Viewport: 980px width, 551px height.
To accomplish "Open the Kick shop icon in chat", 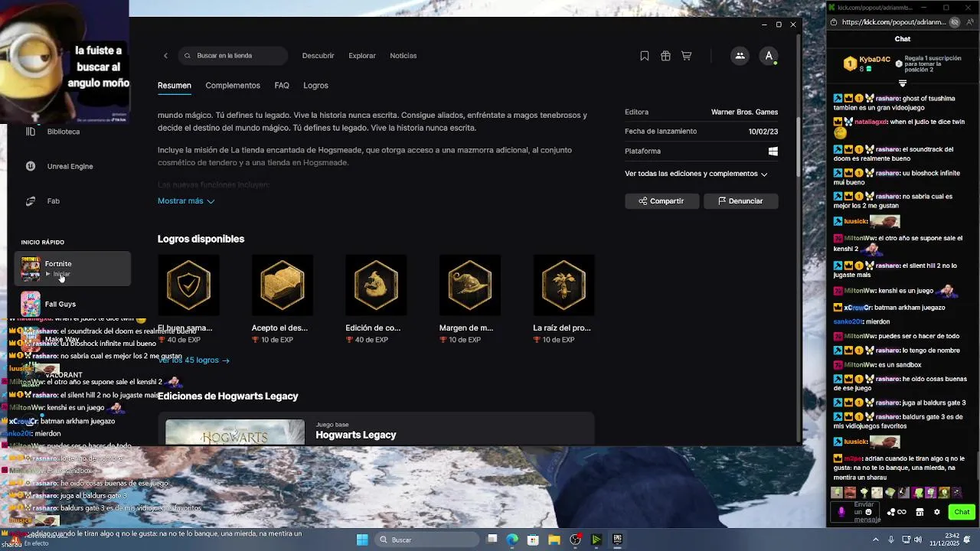I will (x=920, y=512).
